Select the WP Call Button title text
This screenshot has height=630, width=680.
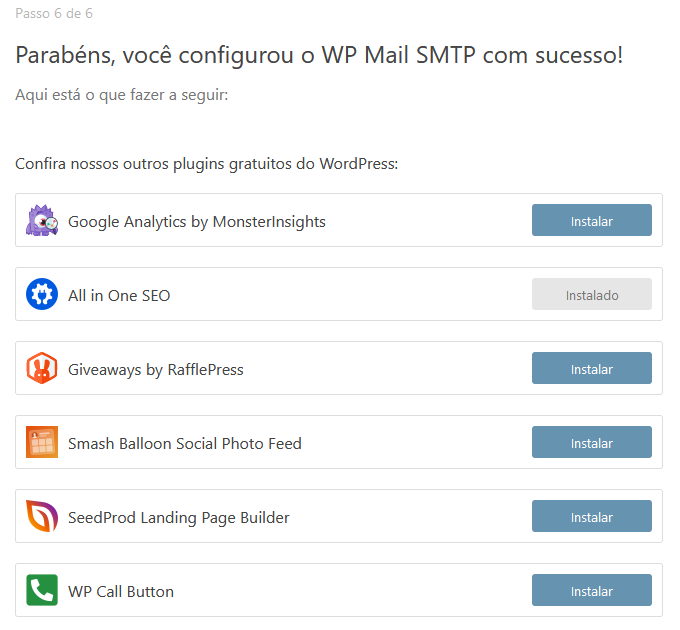point(121,592)
